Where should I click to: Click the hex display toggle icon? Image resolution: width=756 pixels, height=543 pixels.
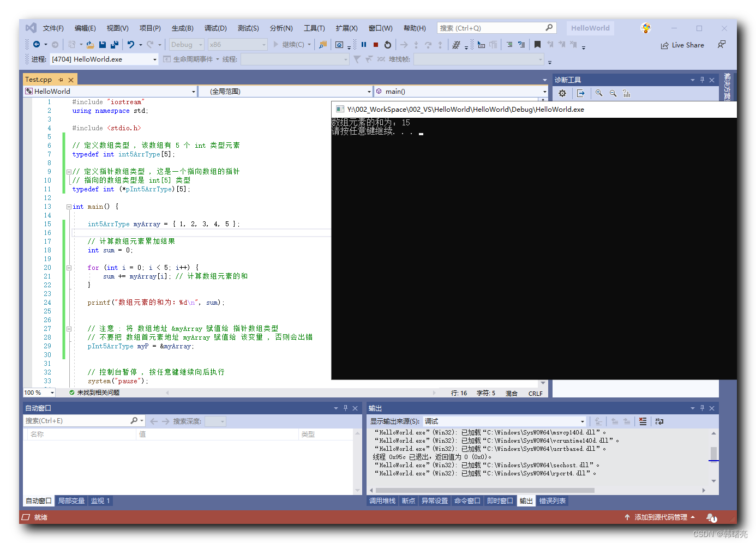(x=457, y=45)
